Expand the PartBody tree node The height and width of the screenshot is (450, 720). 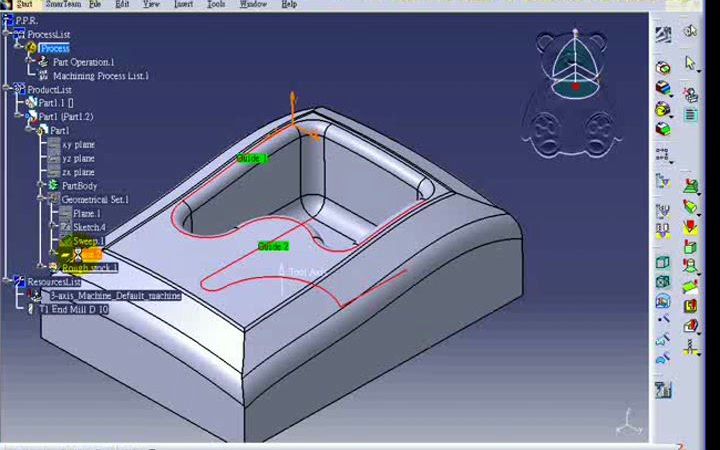click(41, 185)
